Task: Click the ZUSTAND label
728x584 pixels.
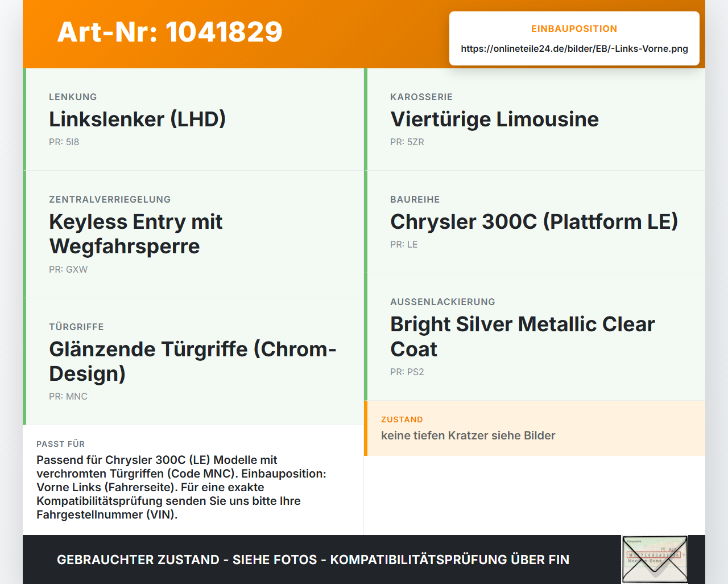Action: tap(402, 420)
